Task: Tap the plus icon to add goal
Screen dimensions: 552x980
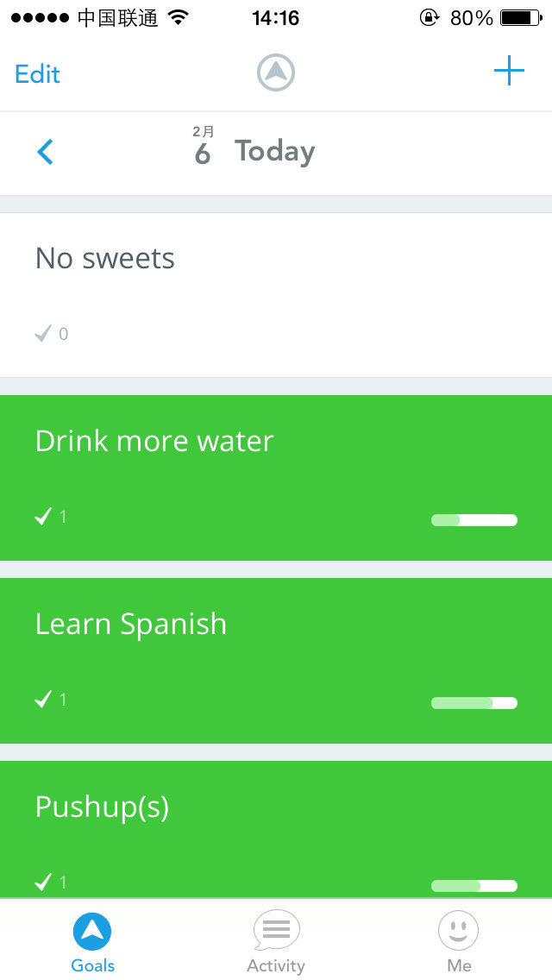Action: pyautogui.click(x=509, y=72)
